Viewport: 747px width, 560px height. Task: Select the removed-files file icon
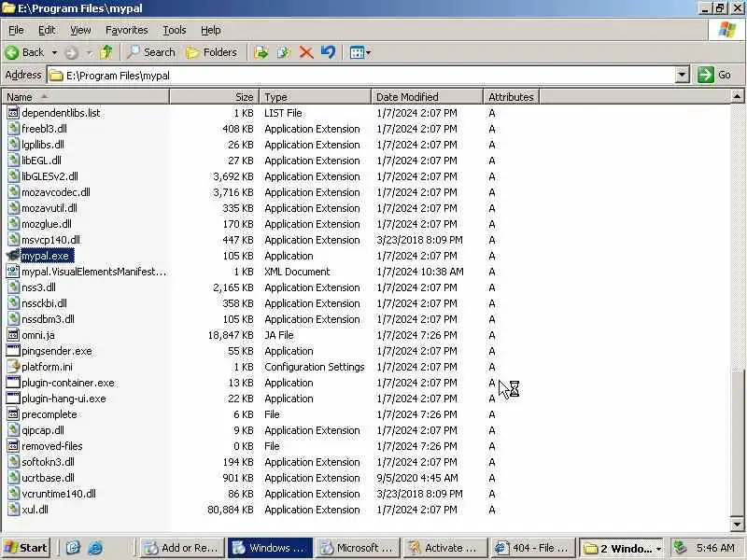pos(13,446)
